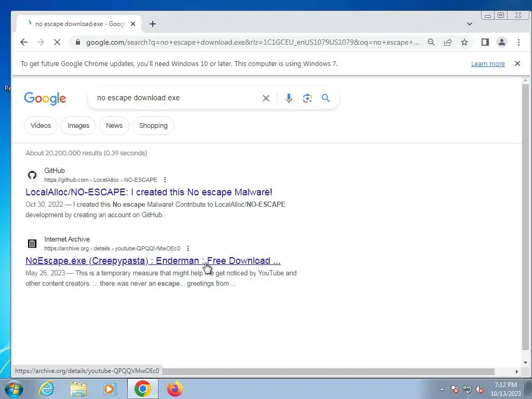Go to Google home via logo

pyautogui.click(x=45, y=98)
